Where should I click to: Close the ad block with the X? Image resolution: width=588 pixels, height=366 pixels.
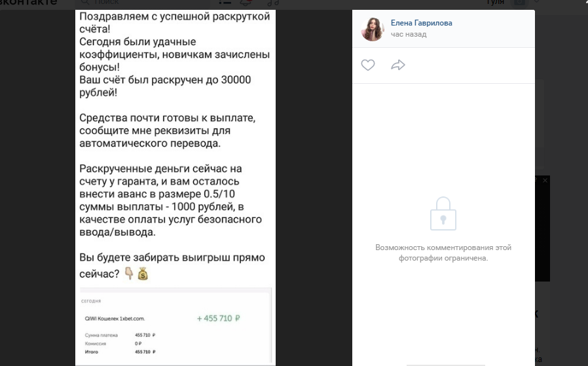tap(545, 180)
